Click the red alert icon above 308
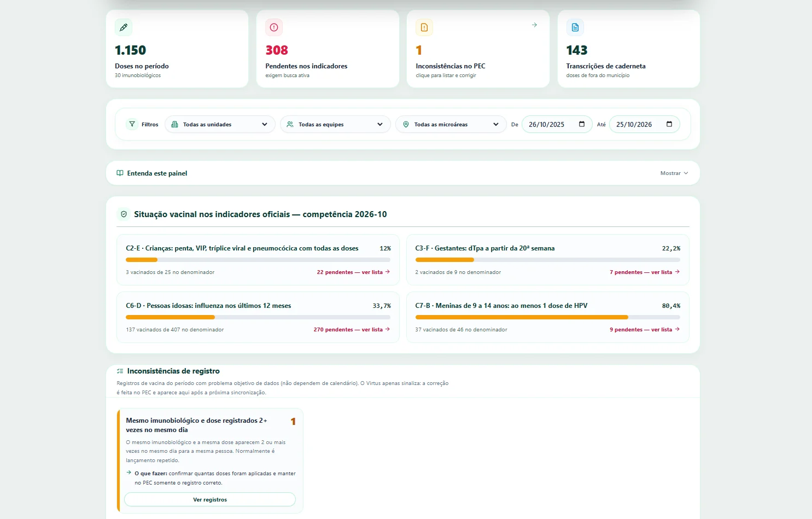This screenshot has height=519, width=812. (x=274, y=27)
